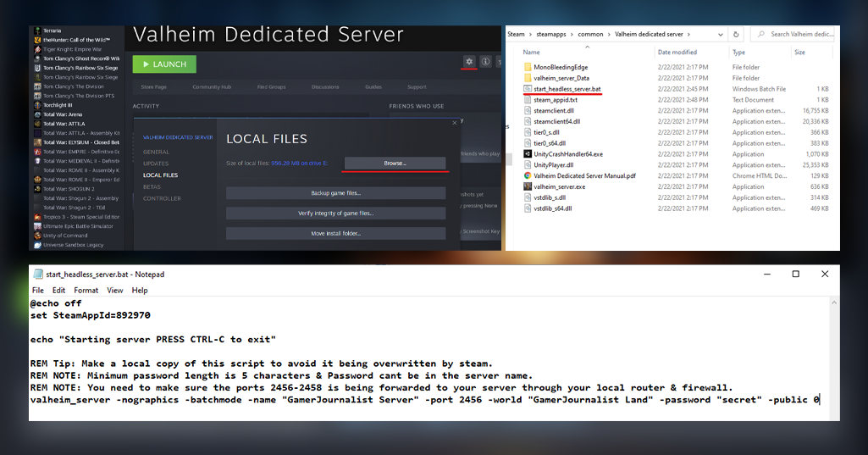Image resolution: width=868 pixels, height=455 pixels.
Task: Select steam_appid.txt file
Action: (x=556, y=100)
